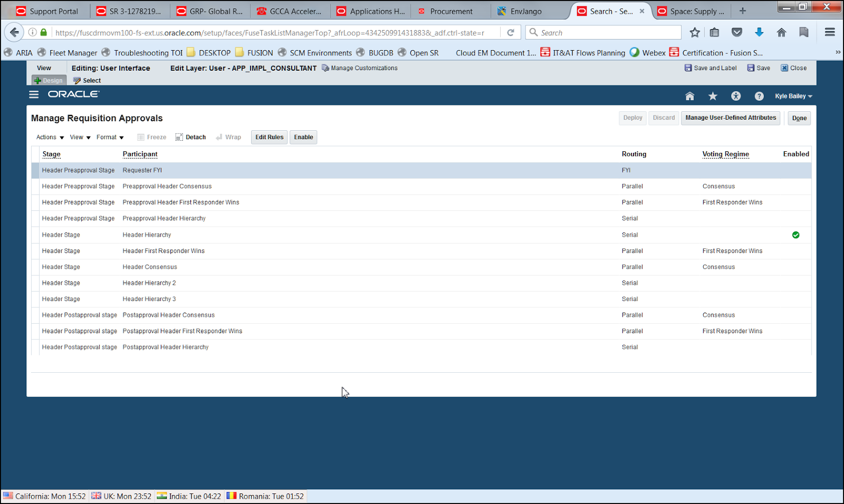Click the accessibility settings globe icon
This screenshot has width=844, height=504.
[x=736, y=96]
